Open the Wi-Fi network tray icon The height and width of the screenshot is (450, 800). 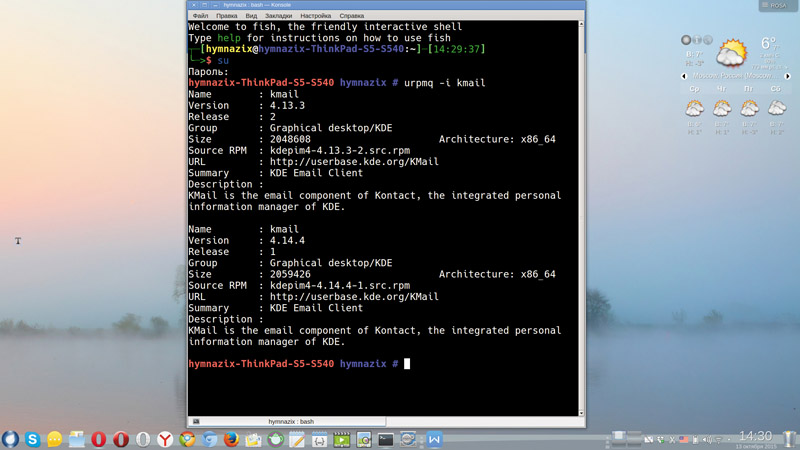(719, 440)
